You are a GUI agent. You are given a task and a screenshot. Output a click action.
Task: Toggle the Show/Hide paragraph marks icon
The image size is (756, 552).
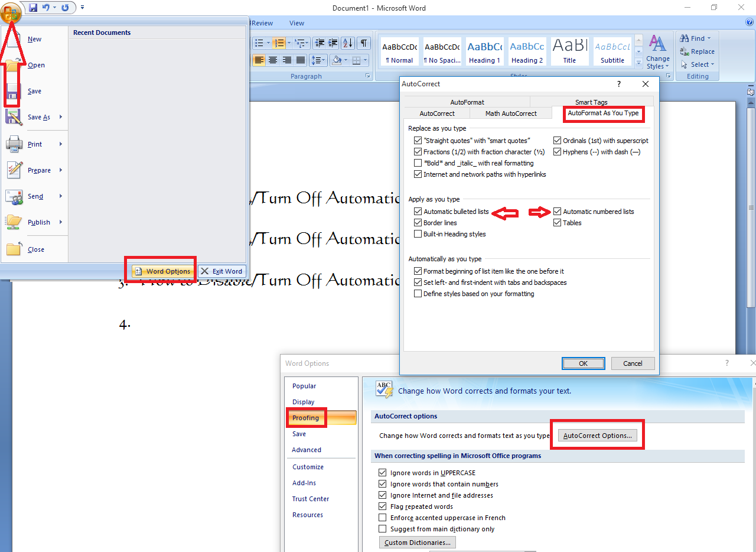tap(364, 43)
